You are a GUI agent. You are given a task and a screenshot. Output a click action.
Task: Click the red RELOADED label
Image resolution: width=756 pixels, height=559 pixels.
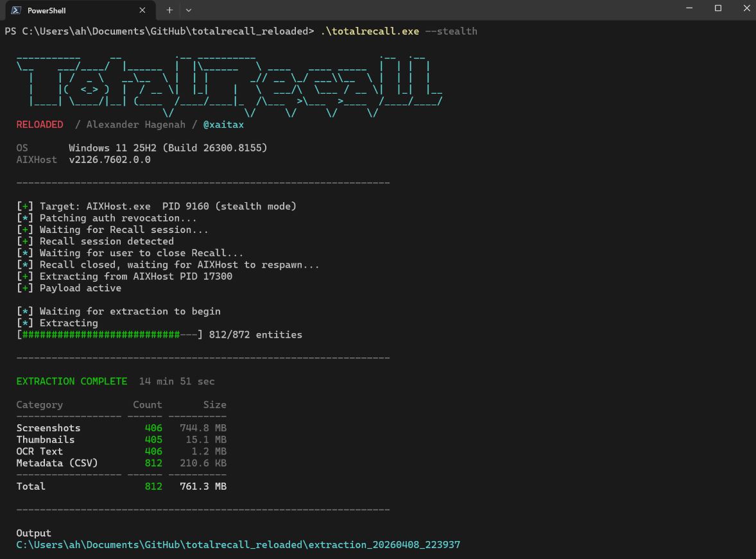(40, 125)
